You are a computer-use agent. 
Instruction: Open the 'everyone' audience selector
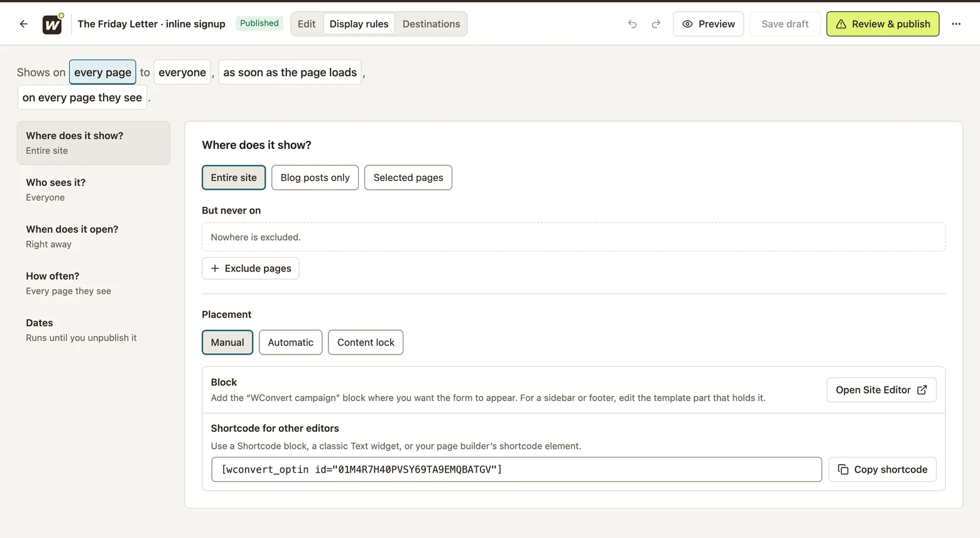pos(182,72)
